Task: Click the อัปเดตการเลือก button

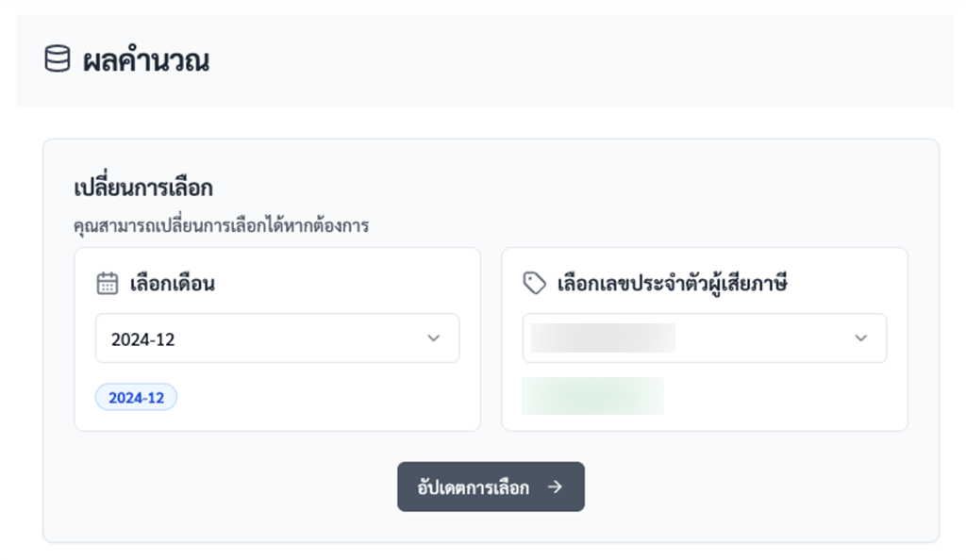Action: click(491, 486)
